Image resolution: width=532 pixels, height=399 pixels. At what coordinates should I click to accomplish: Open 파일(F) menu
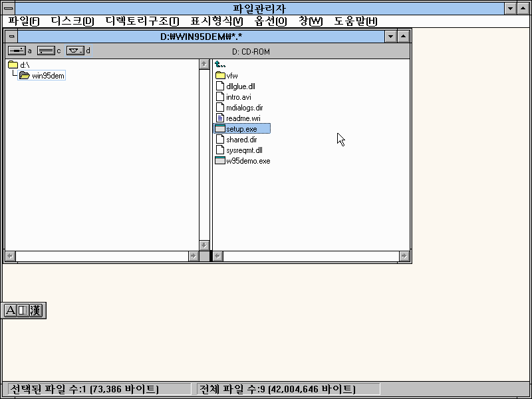(x=24, y=21)
